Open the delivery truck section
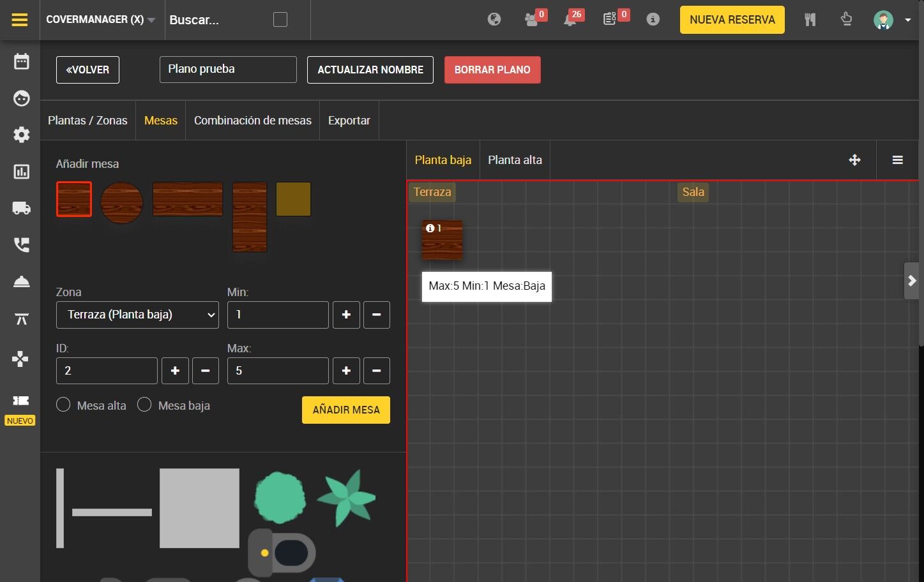The image size is (924, 582). 21,208
